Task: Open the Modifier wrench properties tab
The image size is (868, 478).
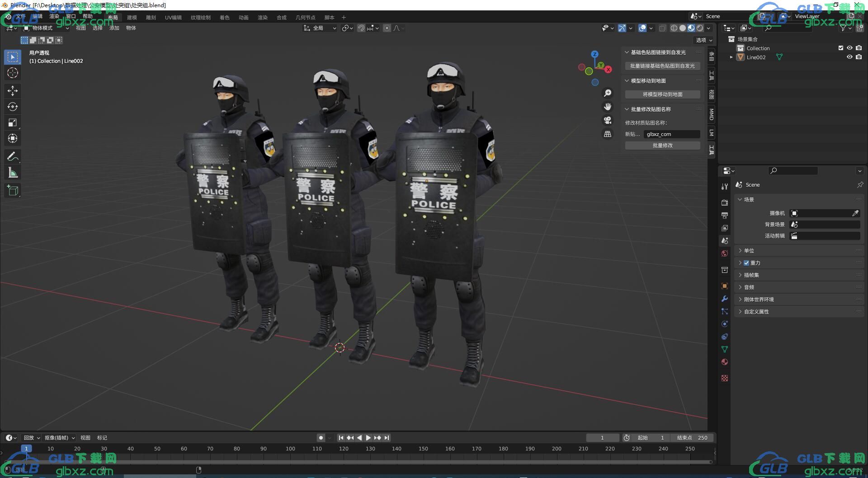Action: click(725, 299)
